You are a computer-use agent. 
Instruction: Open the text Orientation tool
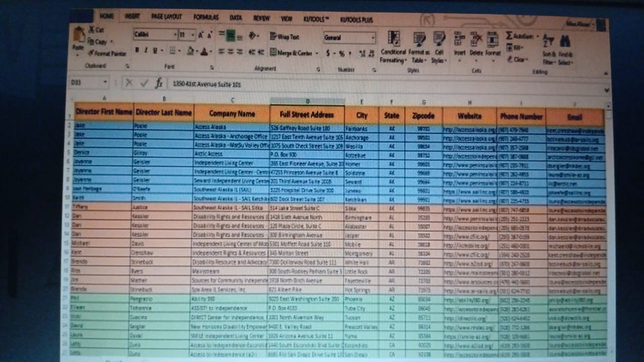(253, 36)
